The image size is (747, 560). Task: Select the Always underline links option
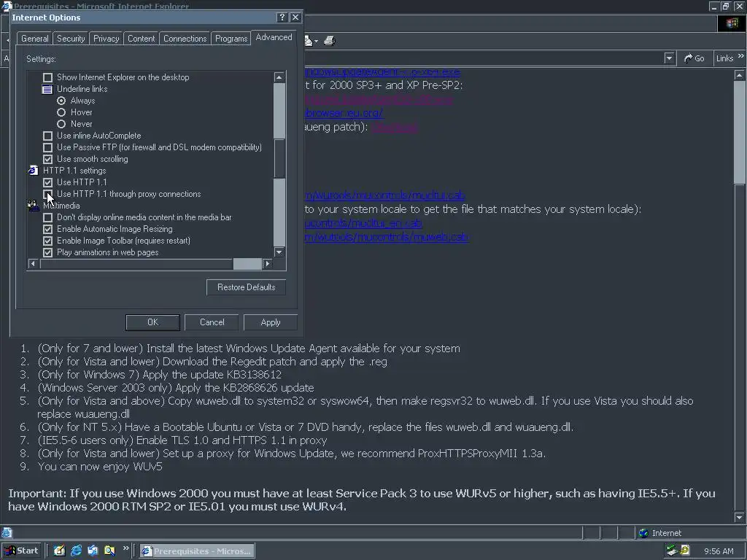tap(61, 101)
